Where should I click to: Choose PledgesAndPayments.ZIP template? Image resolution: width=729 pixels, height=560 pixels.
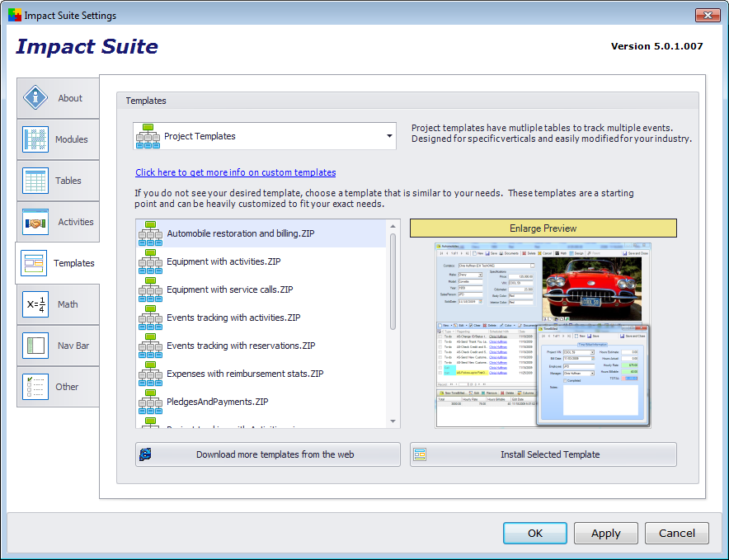point(261,402)
